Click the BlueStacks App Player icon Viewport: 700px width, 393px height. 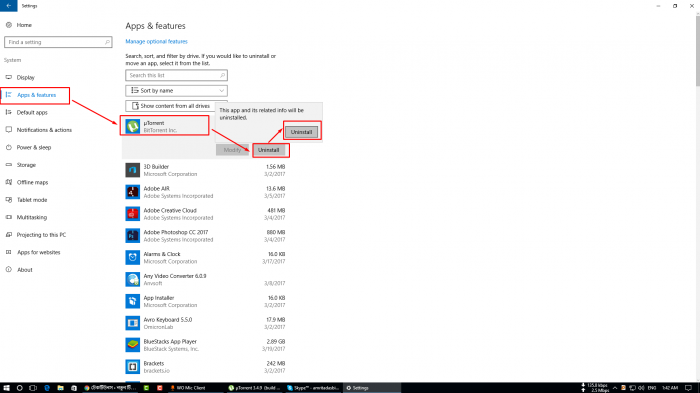[133, 345]
